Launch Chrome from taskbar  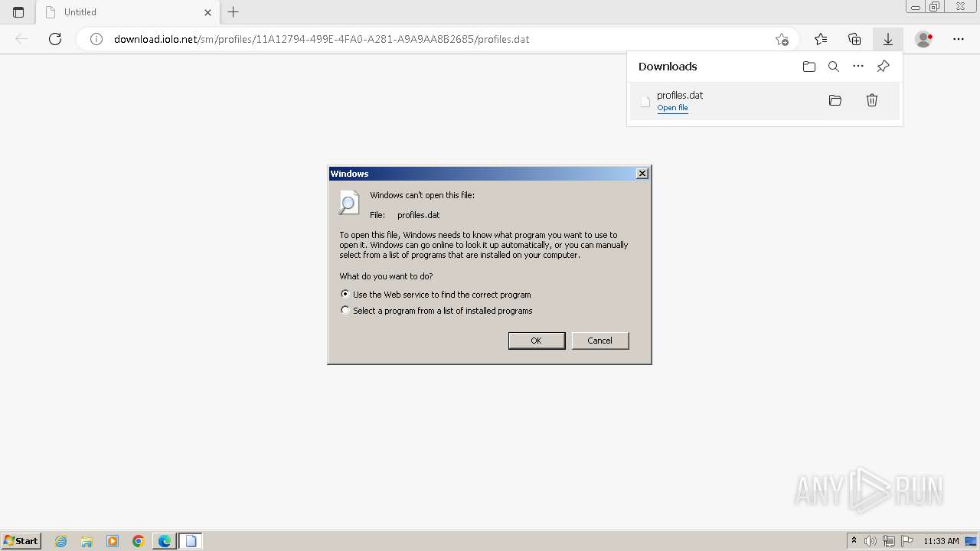tap(139, 541)
